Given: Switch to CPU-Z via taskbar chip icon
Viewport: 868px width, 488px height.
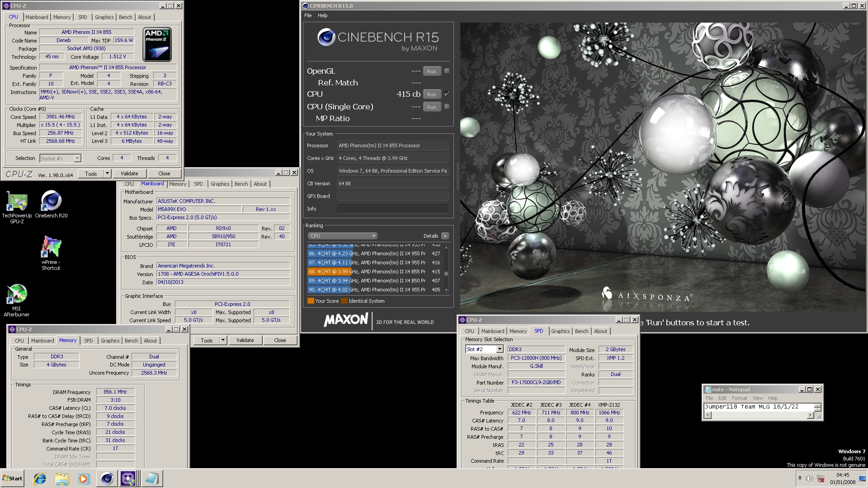Looking at the screenshot, I should 128,479.
